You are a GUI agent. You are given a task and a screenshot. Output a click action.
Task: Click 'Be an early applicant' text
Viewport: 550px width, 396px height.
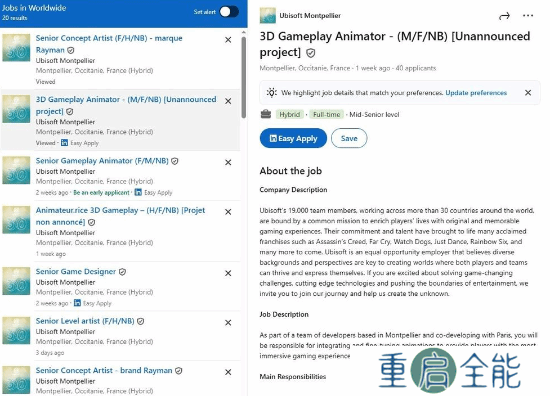point(101,193)
